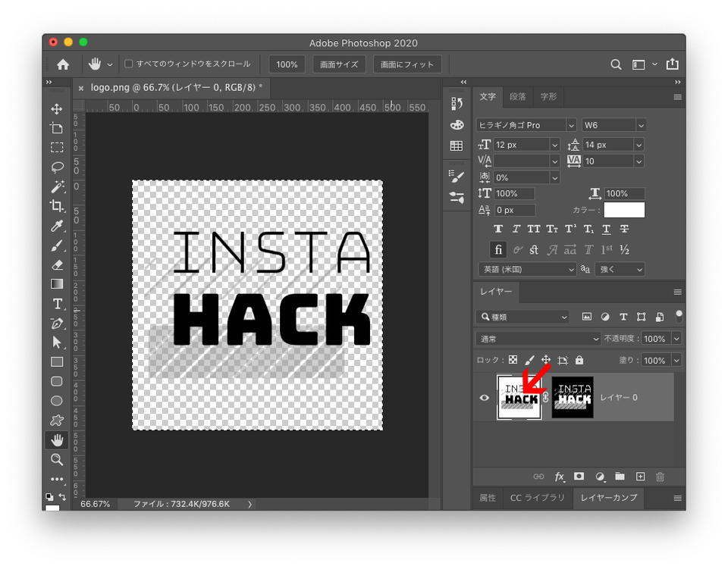Select the Pen tool
The image size is (728, 566).
coord(57,324)
